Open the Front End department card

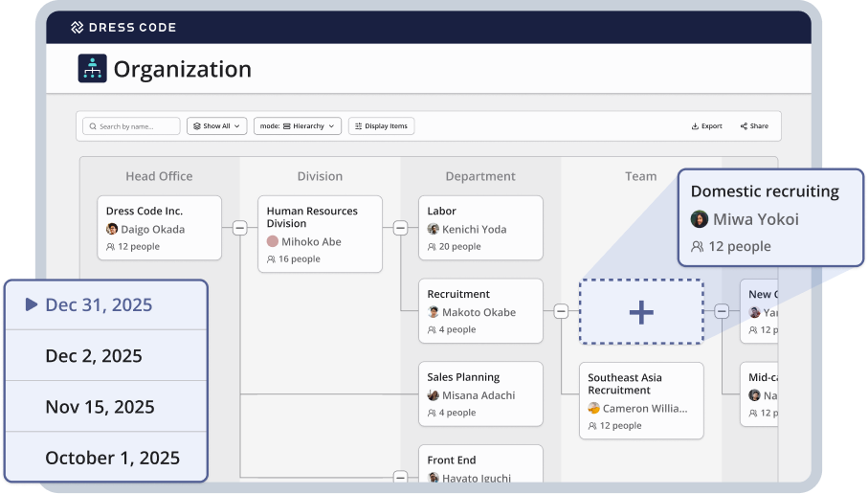pos(480,463)
